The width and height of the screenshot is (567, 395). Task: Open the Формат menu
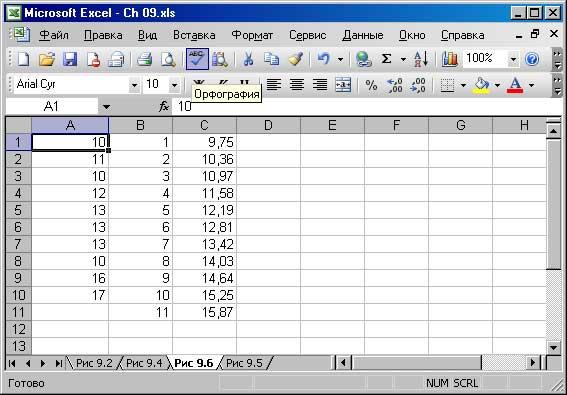[x=252, y=35]
